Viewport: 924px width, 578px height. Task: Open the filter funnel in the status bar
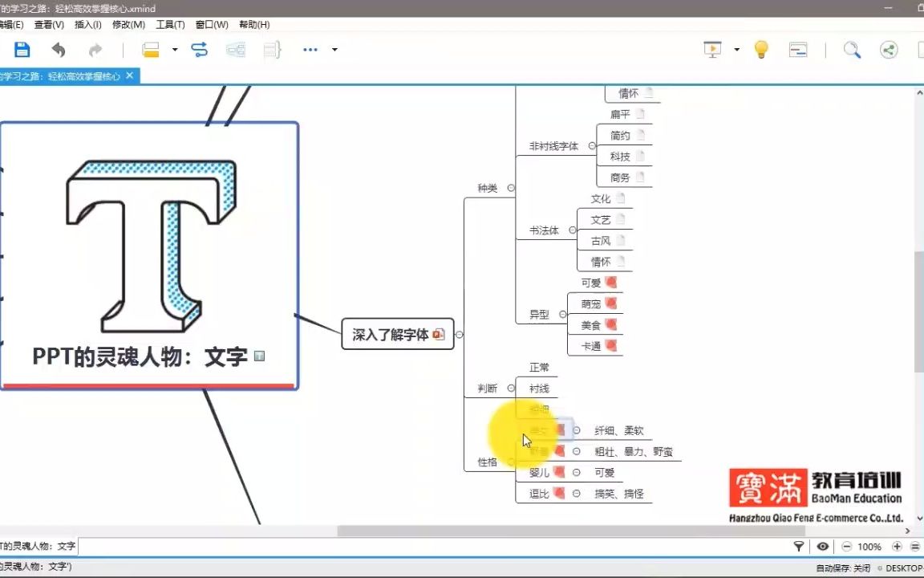point(799,546)
